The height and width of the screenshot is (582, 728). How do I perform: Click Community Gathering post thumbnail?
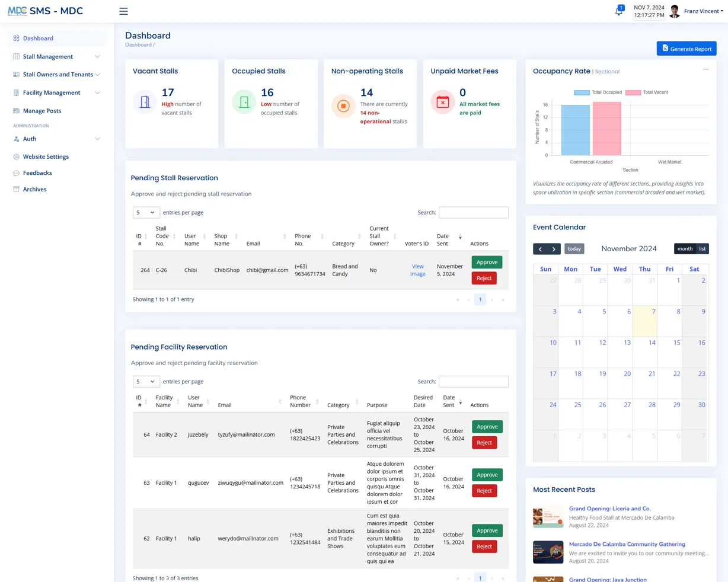[548, 552]
